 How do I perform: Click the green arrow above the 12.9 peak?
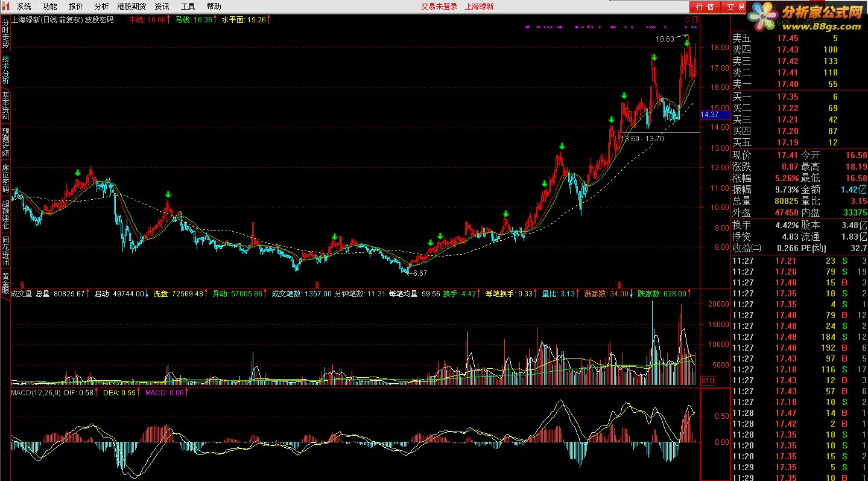(x=562, y=145)
